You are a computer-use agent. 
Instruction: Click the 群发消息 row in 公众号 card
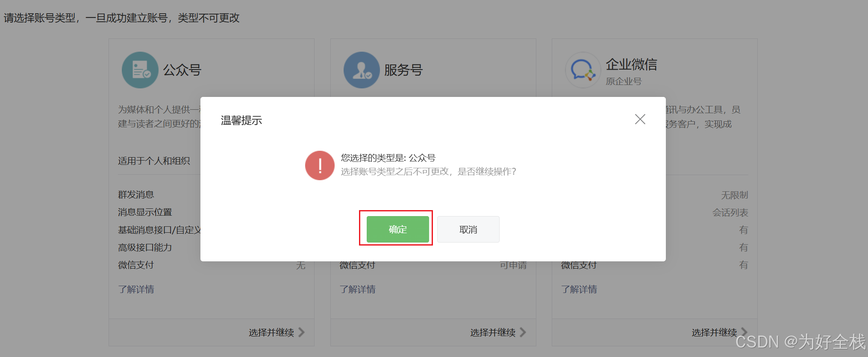tap(212, 195)
